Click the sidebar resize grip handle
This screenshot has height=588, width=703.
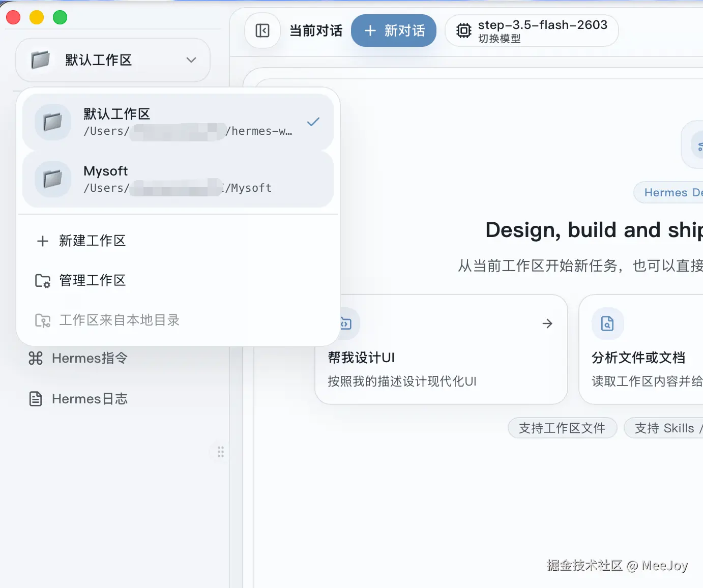click(x=221, y=452)
